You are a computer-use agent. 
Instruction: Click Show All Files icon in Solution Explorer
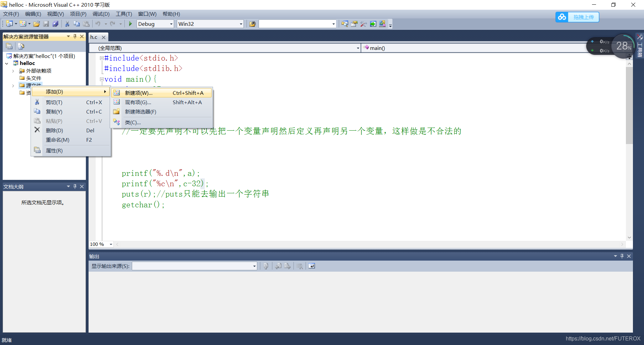point(21,46)
